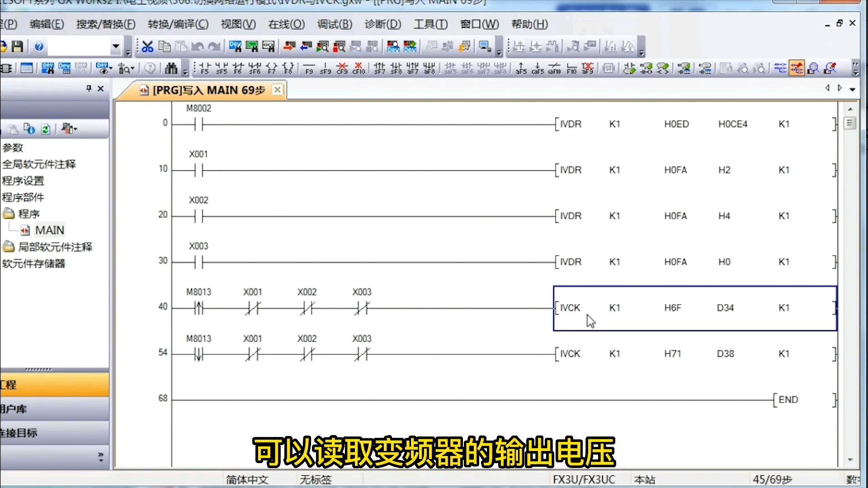Toggle the ladder magnifier icon on the toolbar
This screenshot has width=868, height=488.
814,68
